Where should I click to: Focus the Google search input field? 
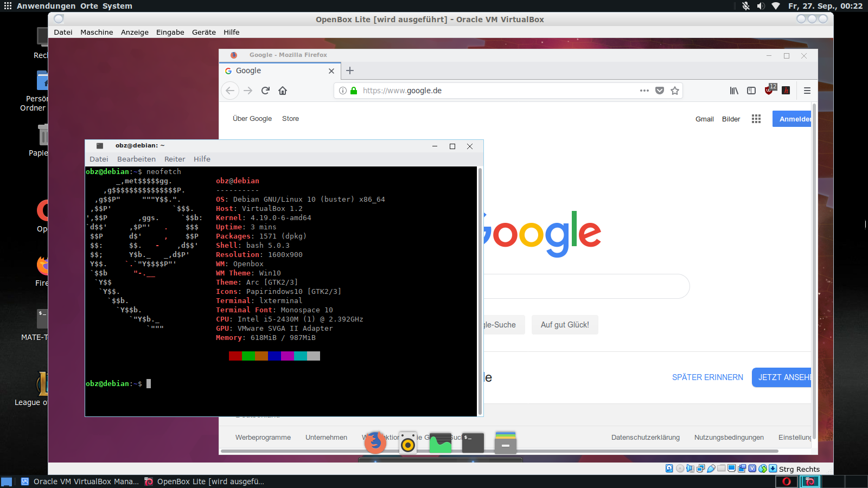pos(586,286)
